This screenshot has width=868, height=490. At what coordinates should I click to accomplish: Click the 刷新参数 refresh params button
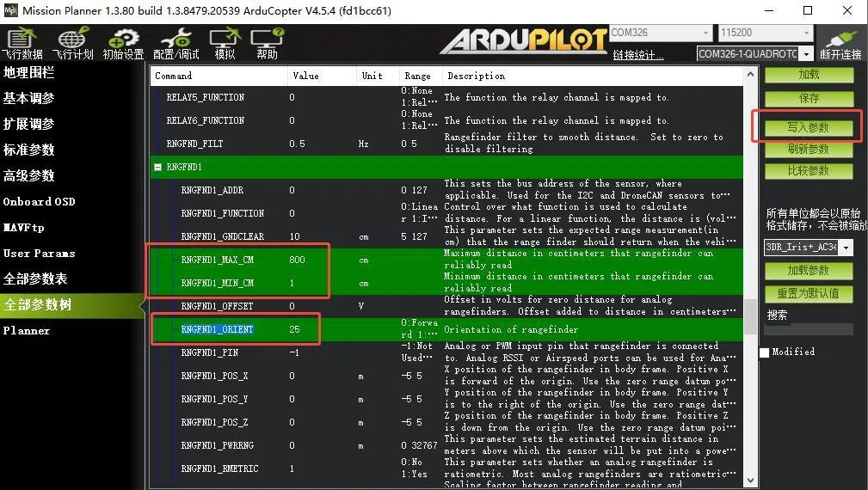coord(809,150)
